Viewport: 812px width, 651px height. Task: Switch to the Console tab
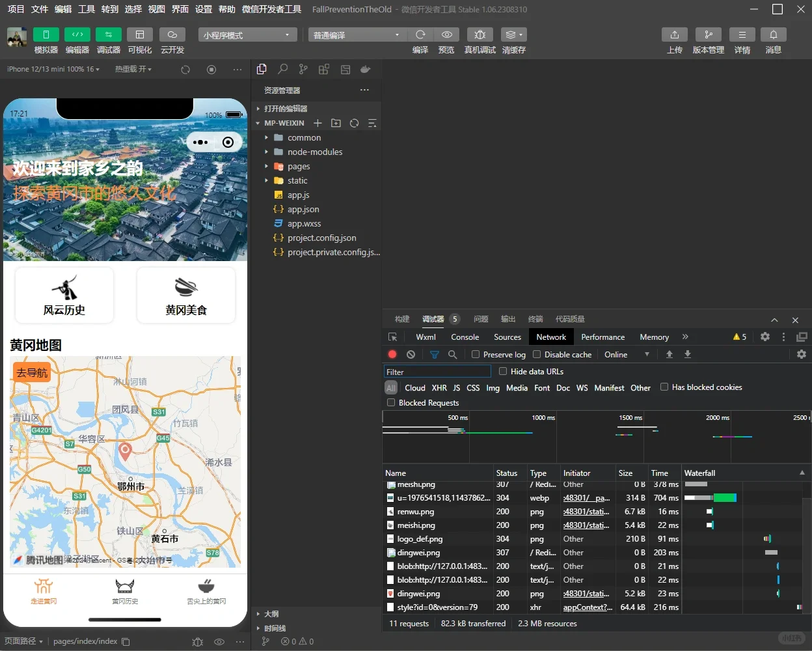[x=465, y=337]
